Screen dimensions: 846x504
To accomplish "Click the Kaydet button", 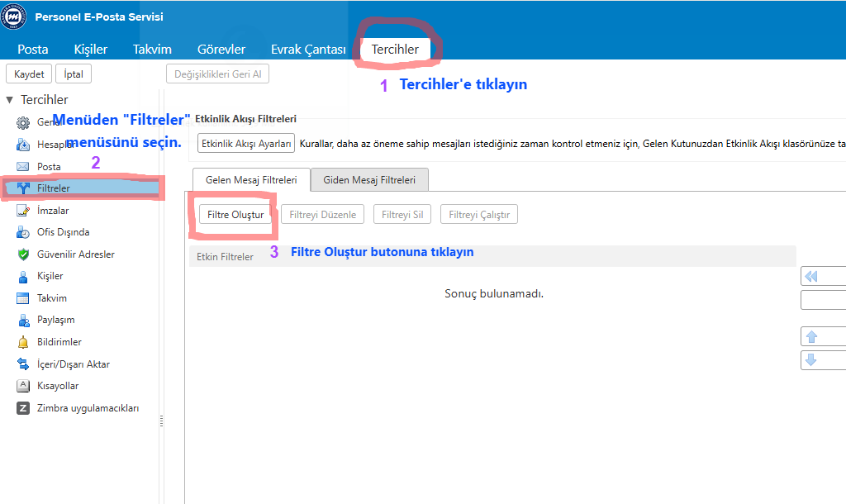I will click(x=29, y=74).
